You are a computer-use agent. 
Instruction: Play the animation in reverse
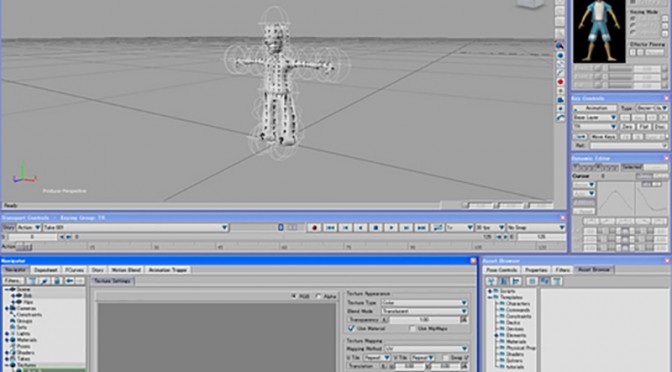tap(361, 228)
